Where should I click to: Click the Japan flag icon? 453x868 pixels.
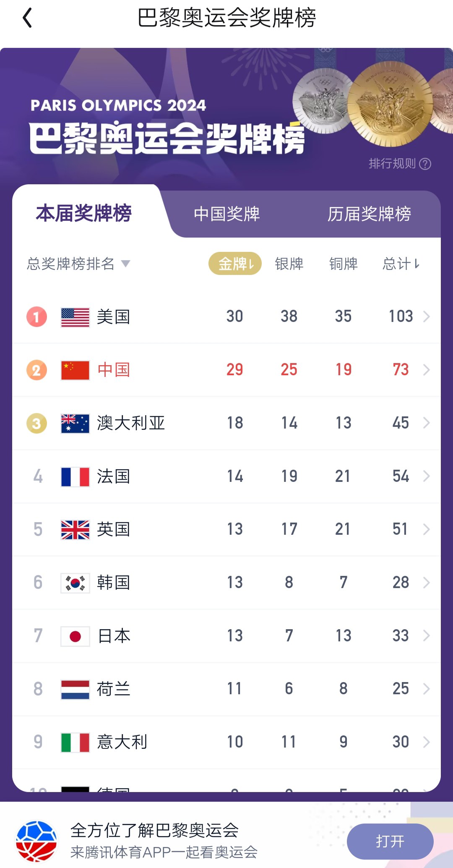[x=75, y=636]
